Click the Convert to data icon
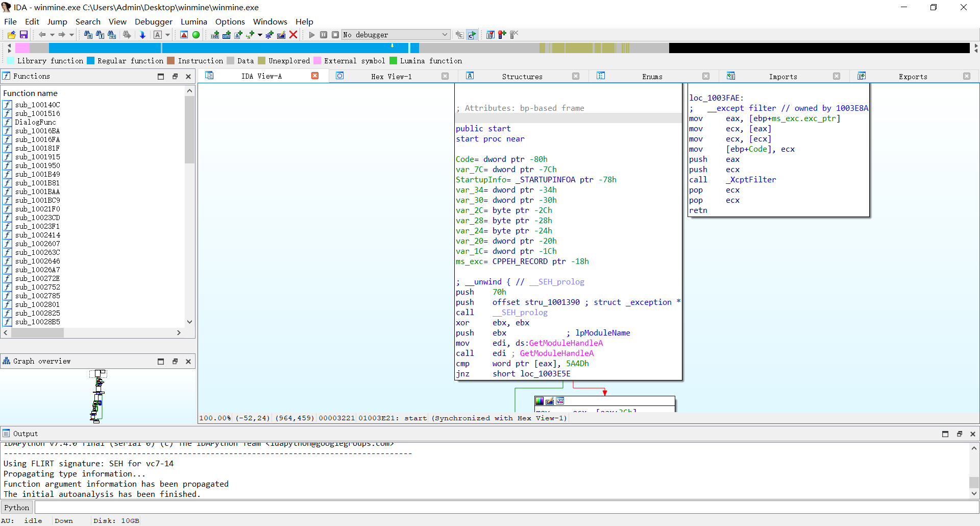Screen dimensions: 980x526 tap(227, 35)
